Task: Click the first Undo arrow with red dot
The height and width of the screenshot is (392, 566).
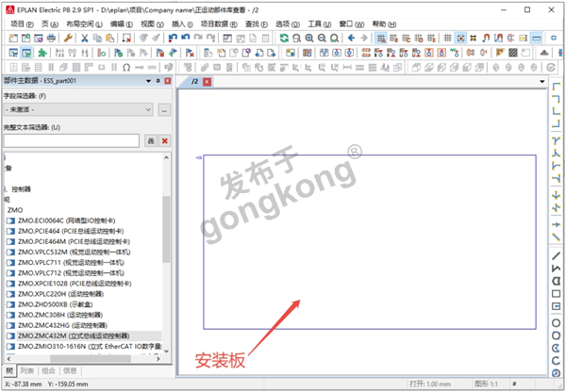Action: pyautogui.click(x=173, y=38)
